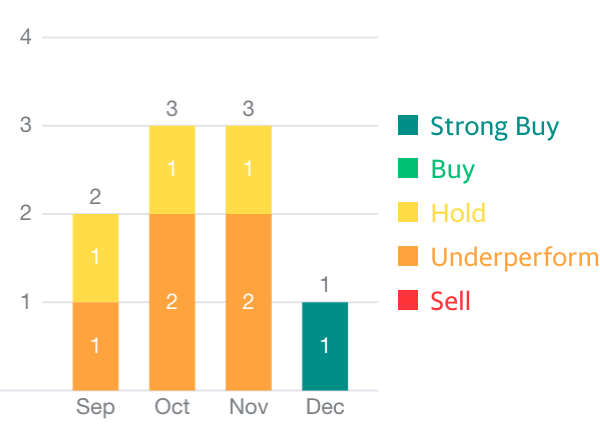600x432 pixels.
Task: Click the Sell red legend swatch
Action: pos(408,300)
